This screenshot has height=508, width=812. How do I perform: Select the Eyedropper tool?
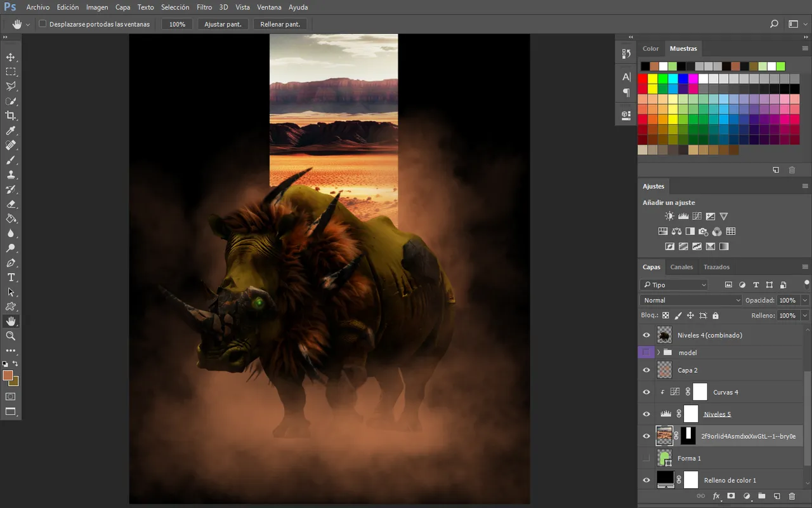tap(11, 131)
